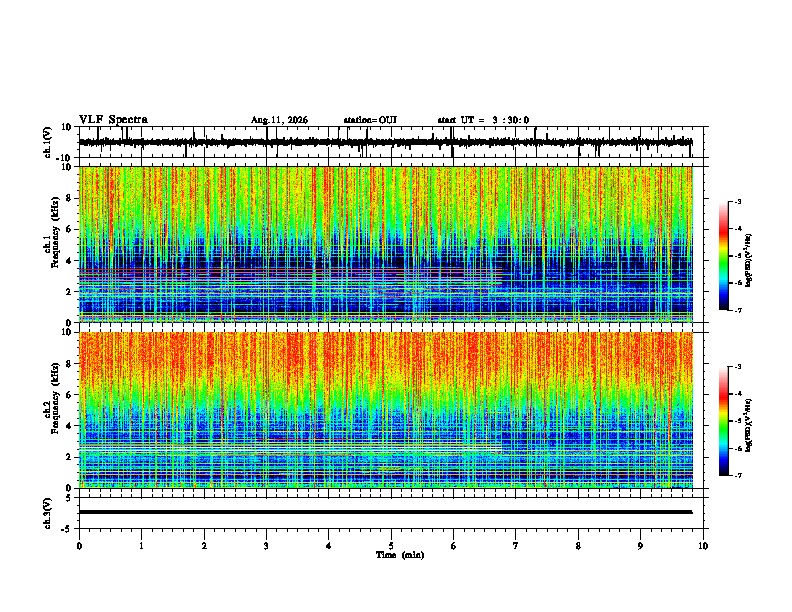
Task: Select the "start UT = 3 :30: 0" text
Action: coord(483,120)
